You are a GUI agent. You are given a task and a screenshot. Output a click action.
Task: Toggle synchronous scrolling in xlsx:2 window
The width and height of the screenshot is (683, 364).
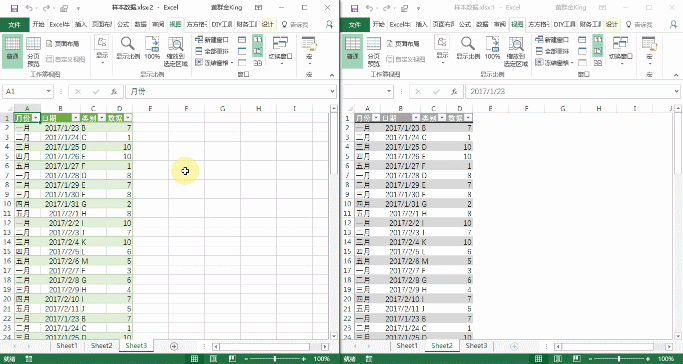pos(257,51)
